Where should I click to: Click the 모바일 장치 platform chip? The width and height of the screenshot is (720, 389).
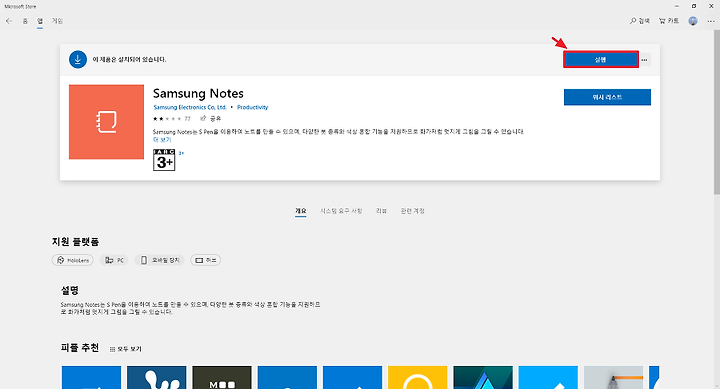[x=159, y=260]
